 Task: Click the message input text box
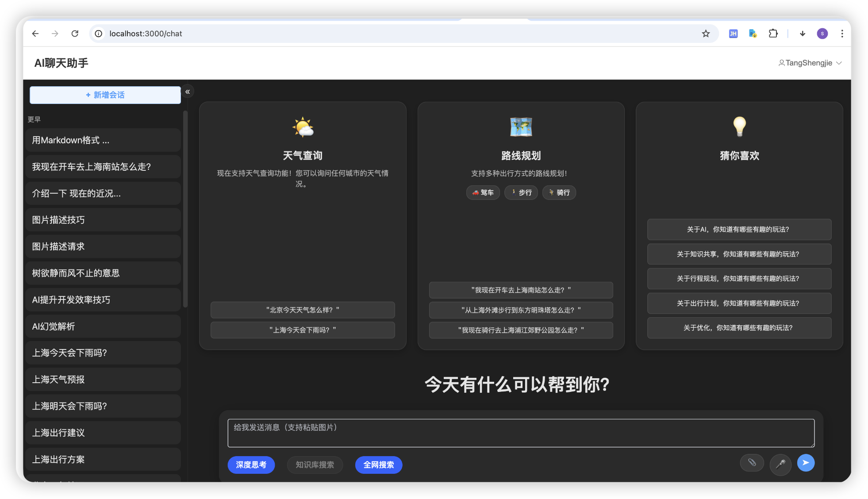tap(521, 433)
